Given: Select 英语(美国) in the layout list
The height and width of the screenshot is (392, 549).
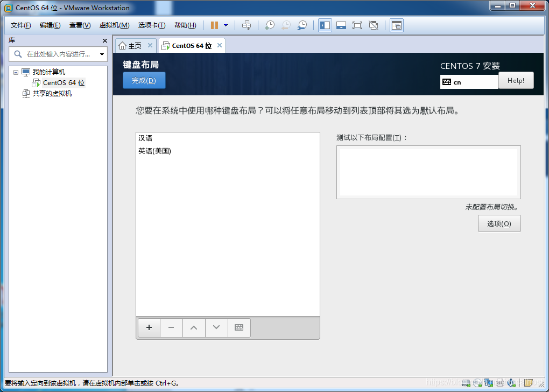Looking at the screenshot, I should (x=228, y=151).
